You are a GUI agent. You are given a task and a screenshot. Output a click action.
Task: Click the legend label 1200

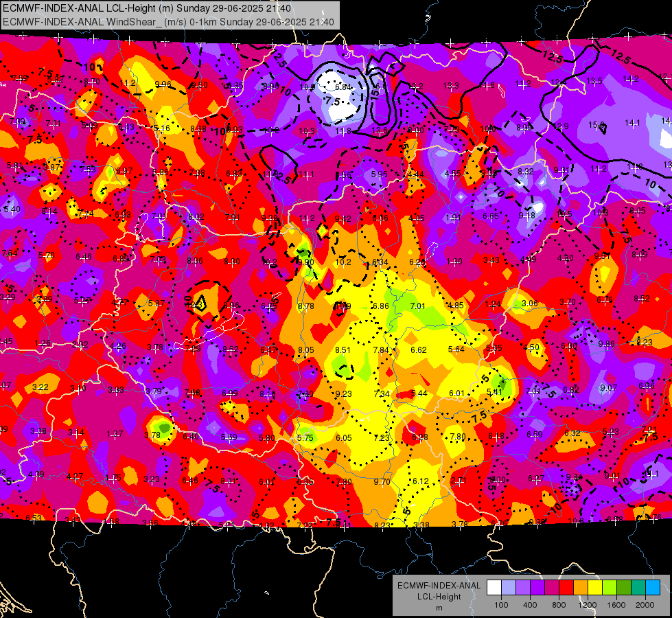[x=588, y=605]
